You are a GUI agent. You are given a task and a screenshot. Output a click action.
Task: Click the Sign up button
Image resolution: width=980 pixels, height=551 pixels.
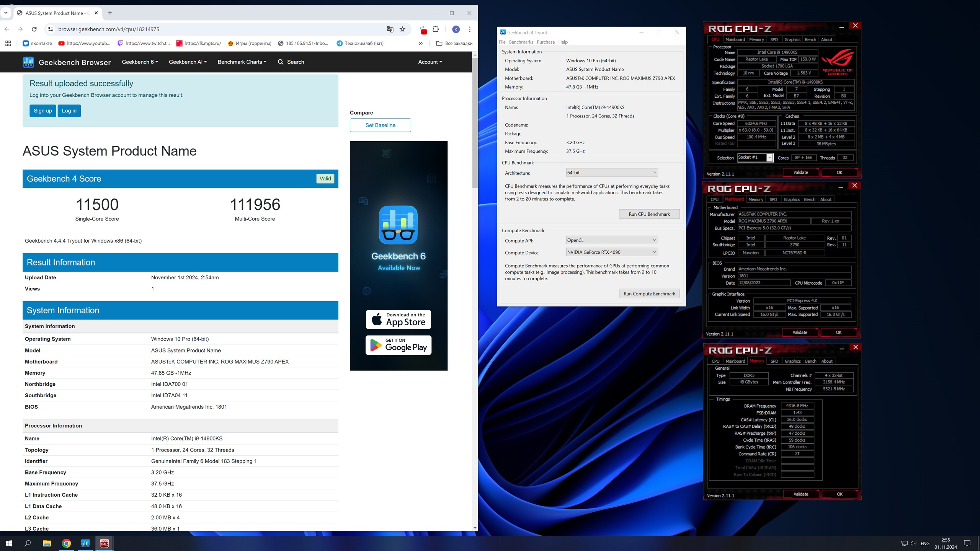43,111
